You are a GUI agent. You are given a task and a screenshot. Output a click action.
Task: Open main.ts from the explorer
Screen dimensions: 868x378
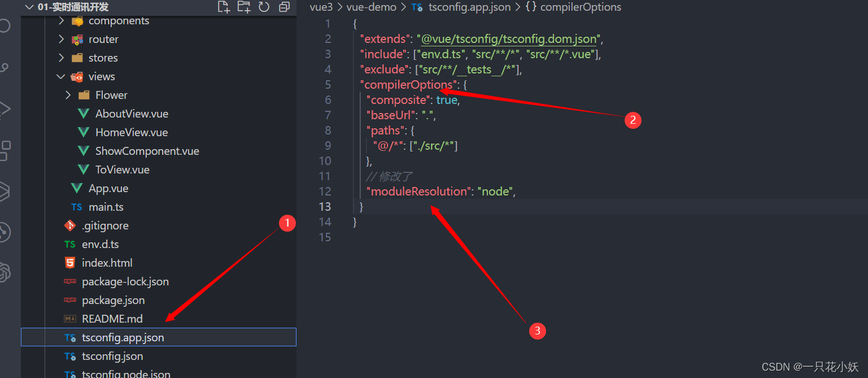tap(106, 207)
